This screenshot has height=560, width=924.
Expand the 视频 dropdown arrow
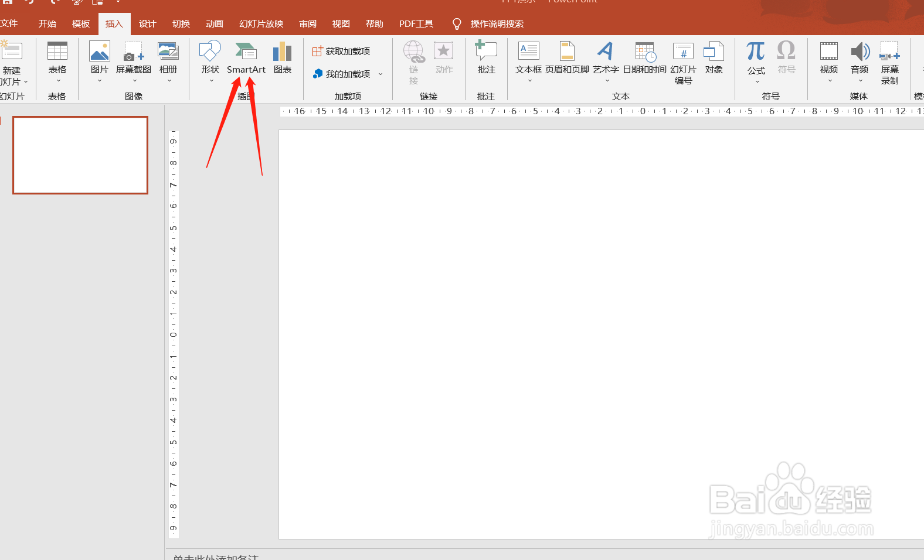click(830, 81)
